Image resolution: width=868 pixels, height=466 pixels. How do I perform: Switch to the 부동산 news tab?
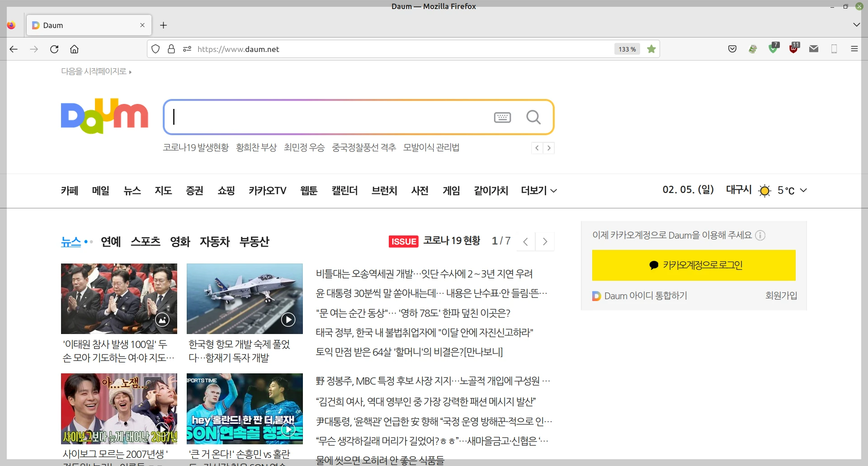click(254, 242)
